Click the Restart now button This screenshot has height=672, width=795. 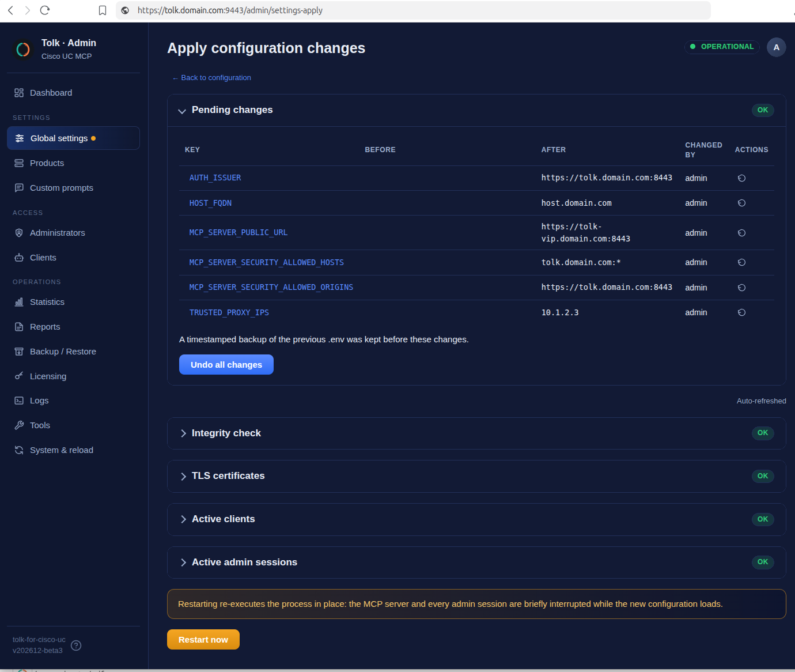point(203,640)
